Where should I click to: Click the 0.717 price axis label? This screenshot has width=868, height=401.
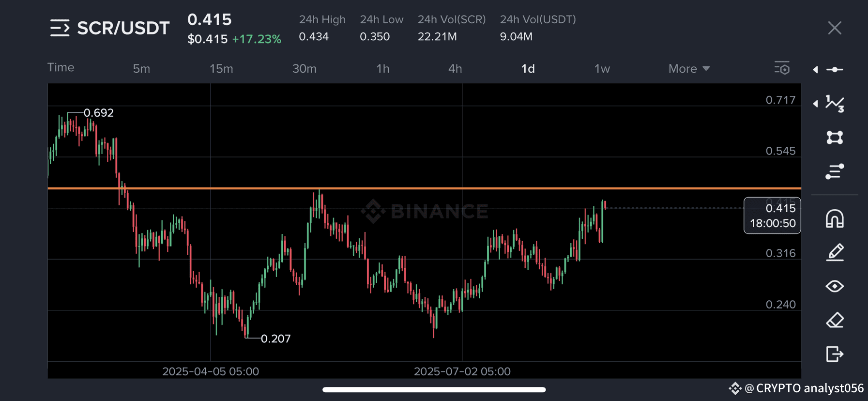[780, 100]
